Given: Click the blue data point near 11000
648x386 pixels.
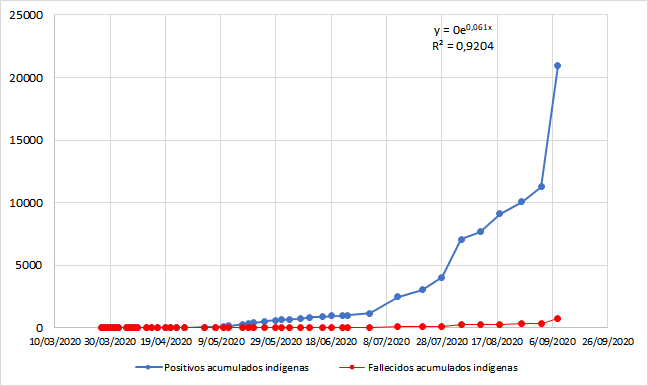Looking at the screenshot, I should tap(541, 187).
